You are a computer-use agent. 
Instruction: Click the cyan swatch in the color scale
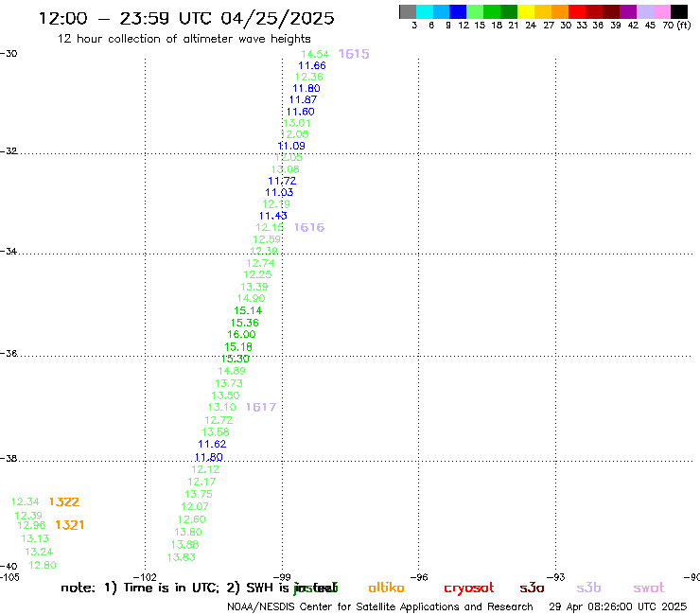(425, 11)
